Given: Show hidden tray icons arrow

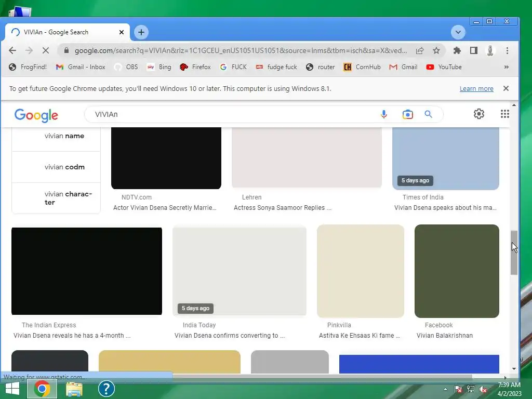Looking at the screenshot, I should [x=445, y=389].
